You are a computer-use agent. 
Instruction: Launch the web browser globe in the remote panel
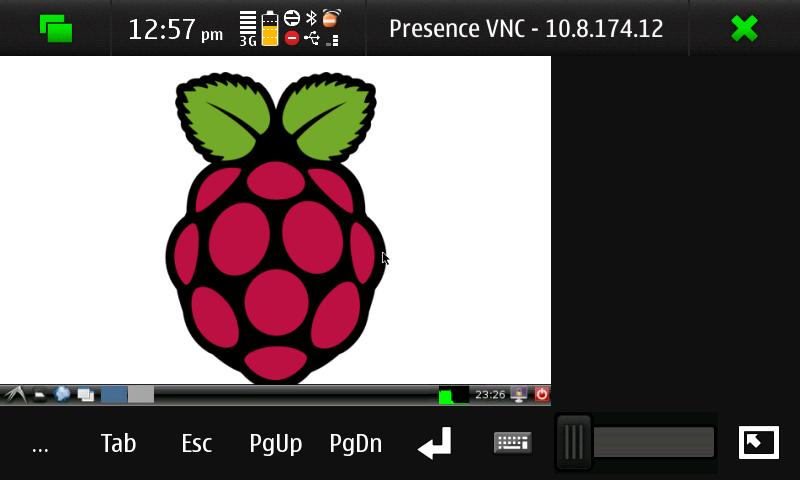point(62,394)
